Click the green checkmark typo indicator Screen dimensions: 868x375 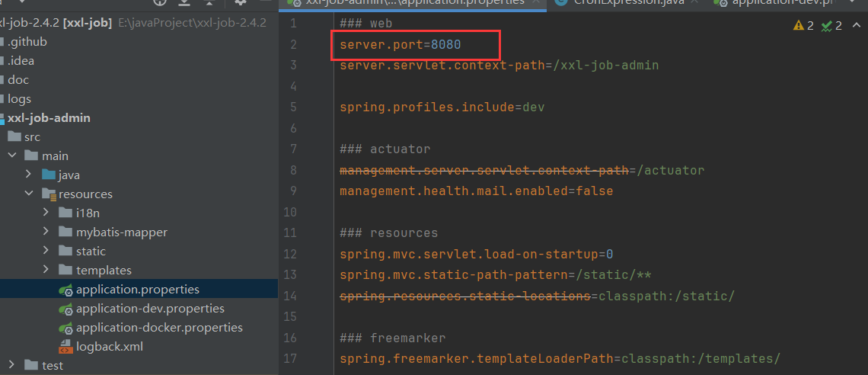tap(827, 25)
